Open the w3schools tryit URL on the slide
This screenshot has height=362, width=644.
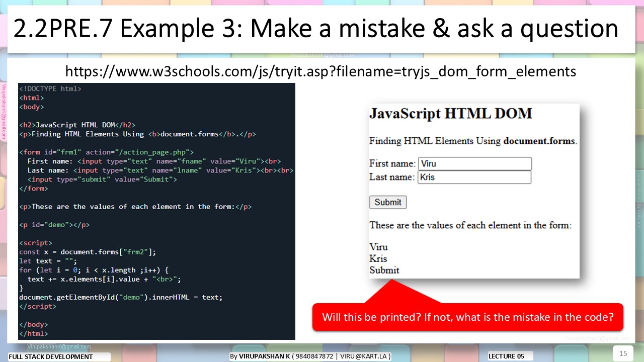pyautogui.click(x=320, y=71)
